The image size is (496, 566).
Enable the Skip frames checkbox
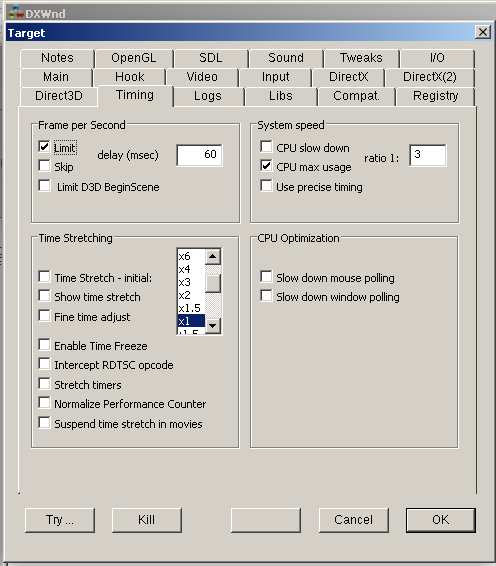click(x=44, y=166)
